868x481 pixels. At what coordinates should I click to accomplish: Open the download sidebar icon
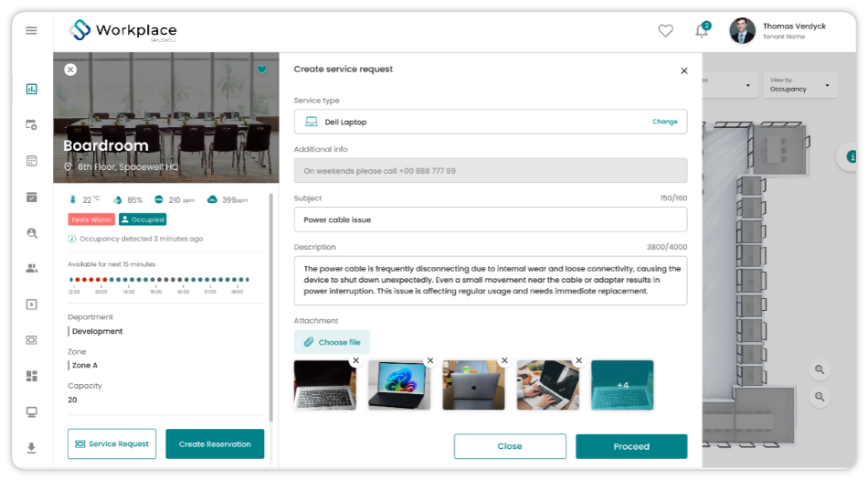pos(32,448)
